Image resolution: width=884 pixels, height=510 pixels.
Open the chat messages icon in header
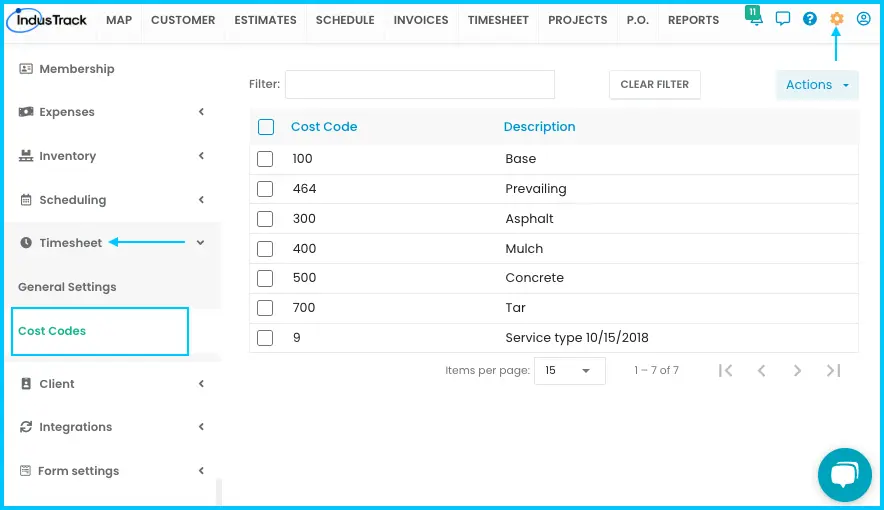click(x=783, y=19)
